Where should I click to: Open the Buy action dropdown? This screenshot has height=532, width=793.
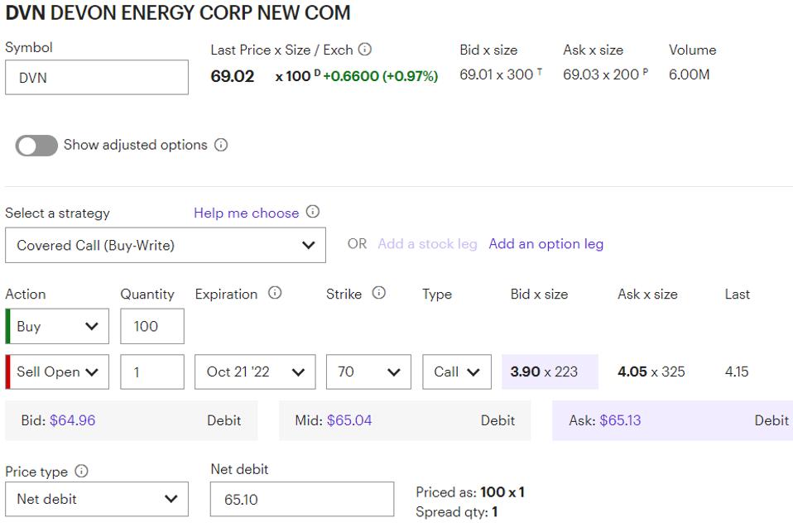[58, 326]
